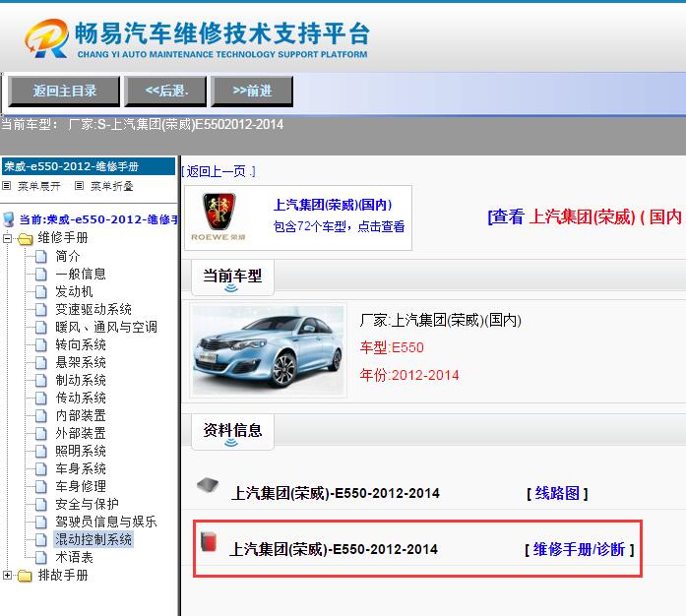Click the page icon beside 发动机
686x616 pixels.
pos(41,292)
